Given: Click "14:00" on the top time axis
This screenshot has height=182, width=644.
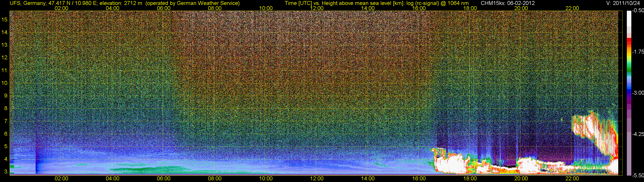Looking at the screenshot, I should click(368, 8).
